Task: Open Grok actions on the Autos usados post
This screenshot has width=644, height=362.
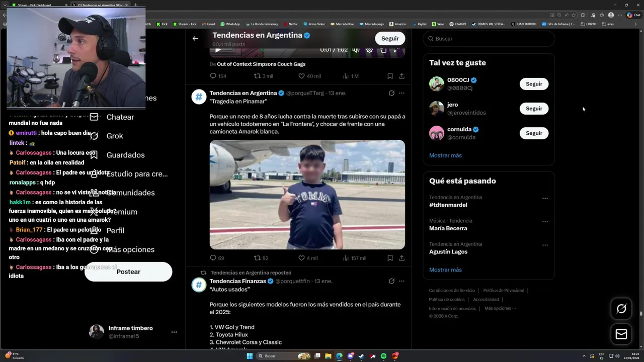Action: (391, 281)
